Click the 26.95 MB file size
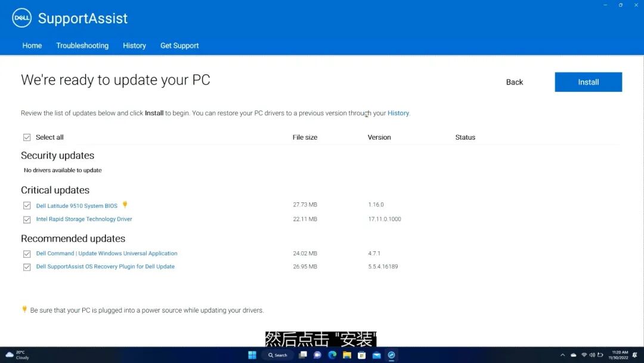This screenshot has width=644, height=363. [x=305, y=266]
